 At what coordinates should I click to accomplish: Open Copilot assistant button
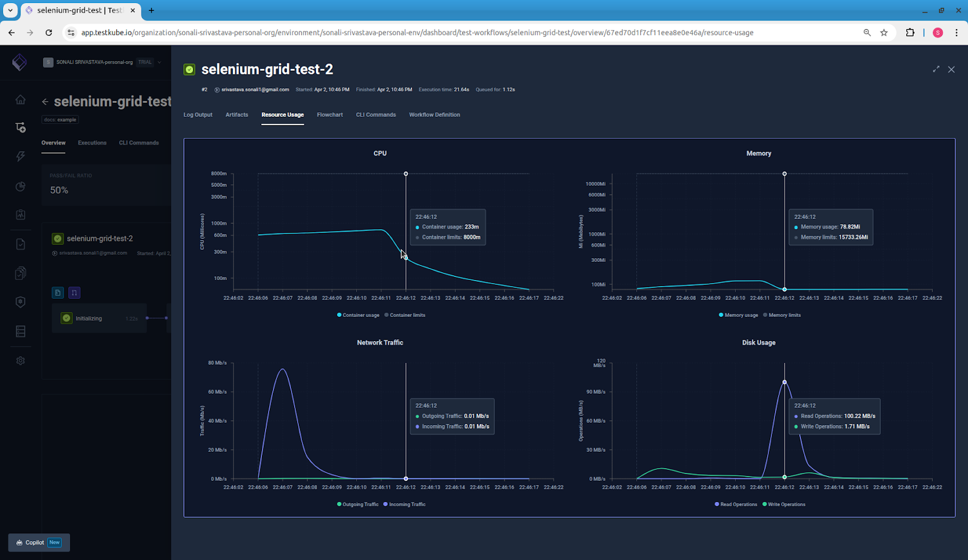coord(39,542)
